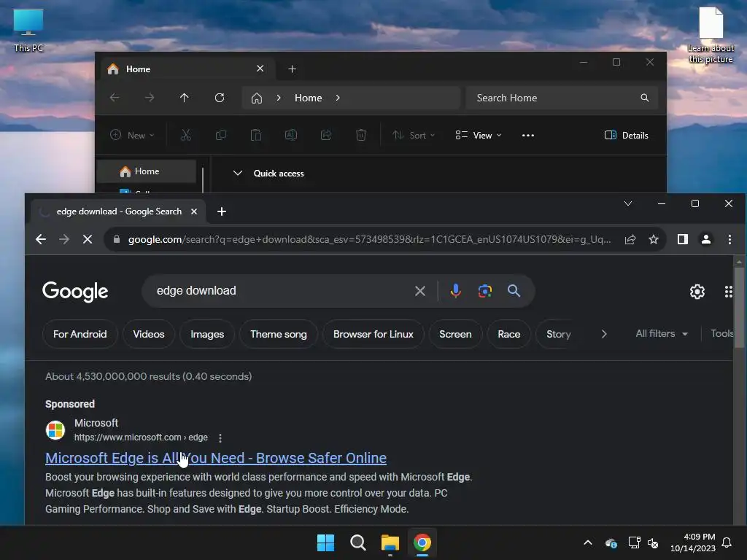Open Chrome side panel

(683, 239)
